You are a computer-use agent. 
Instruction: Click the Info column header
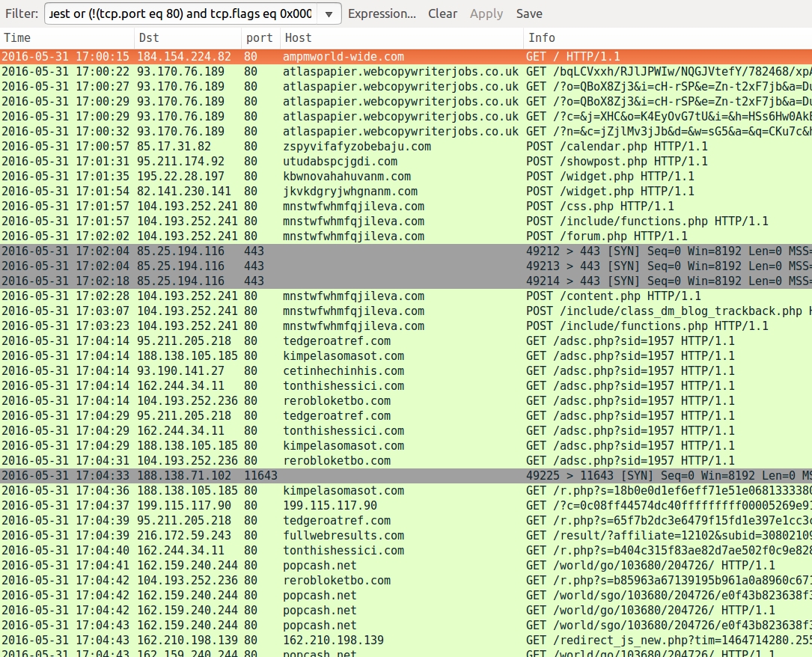[x=666, y=37]
